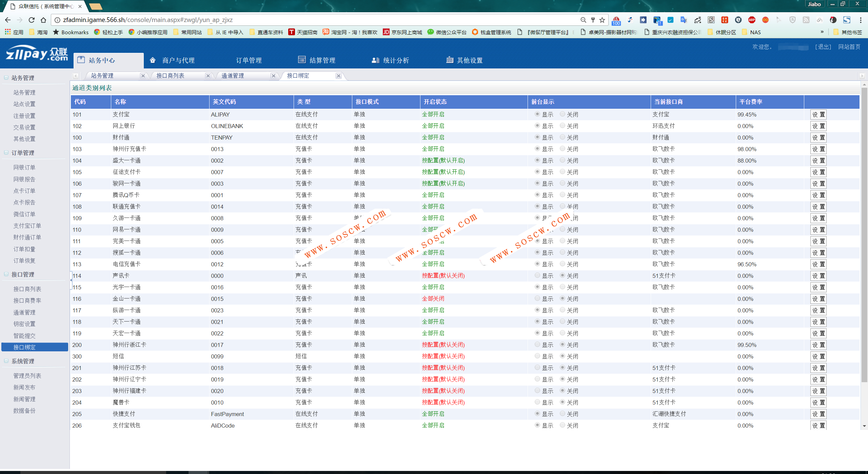The image size is (868, 474).
Task: Go to the browser home icon
Action: tap(43, 20)
